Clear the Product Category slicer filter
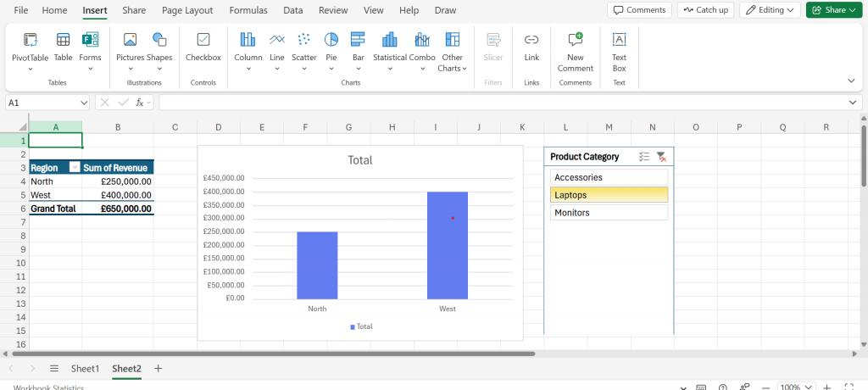This screenshot has height=390, width=868. (661, 157)
